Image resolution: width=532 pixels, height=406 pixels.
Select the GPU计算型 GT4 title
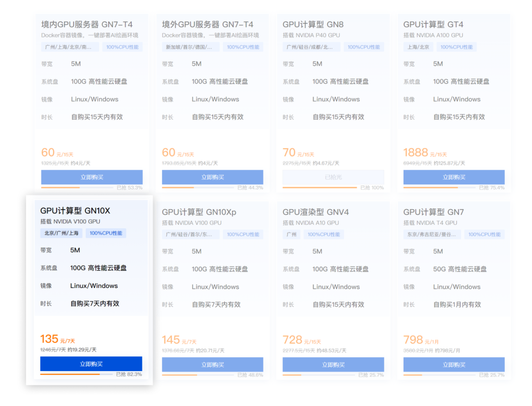pos(433,25)
